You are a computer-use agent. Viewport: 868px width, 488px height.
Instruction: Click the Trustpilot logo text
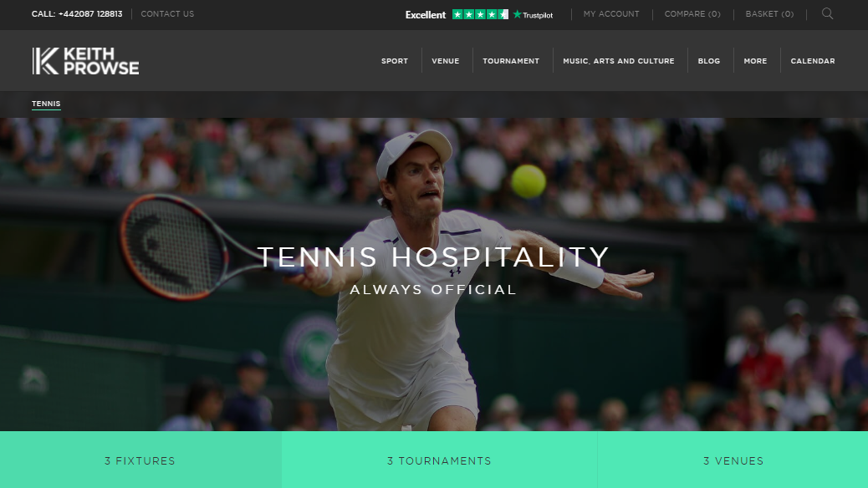tap(533, 15)
